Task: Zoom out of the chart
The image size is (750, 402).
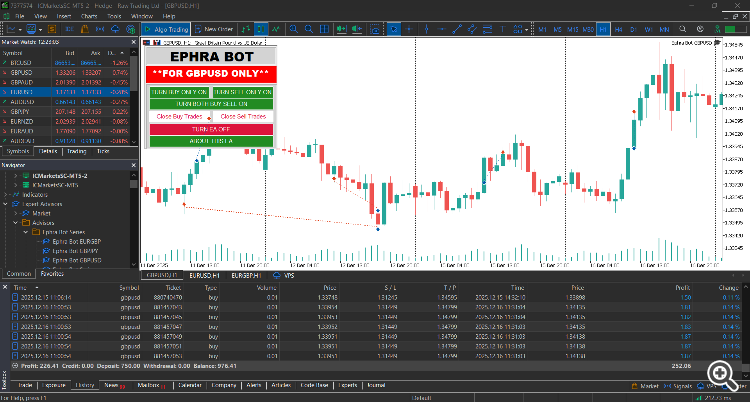Action: coord(309,29)
